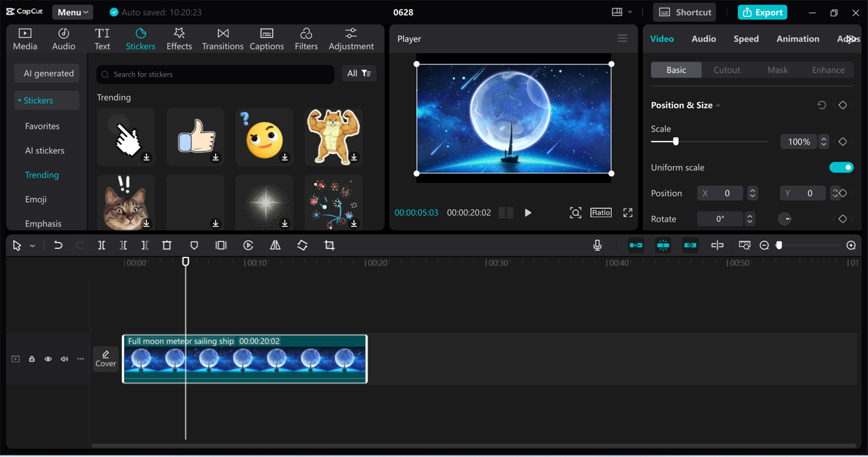The width and height of the screenshot is (868, 457).
Task: Open the Mask sub-tab
Action: [x=778, y=70]
